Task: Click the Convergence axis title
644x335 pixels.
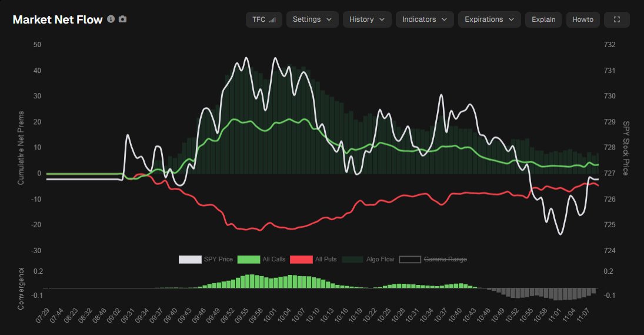Action: [21, 288]
